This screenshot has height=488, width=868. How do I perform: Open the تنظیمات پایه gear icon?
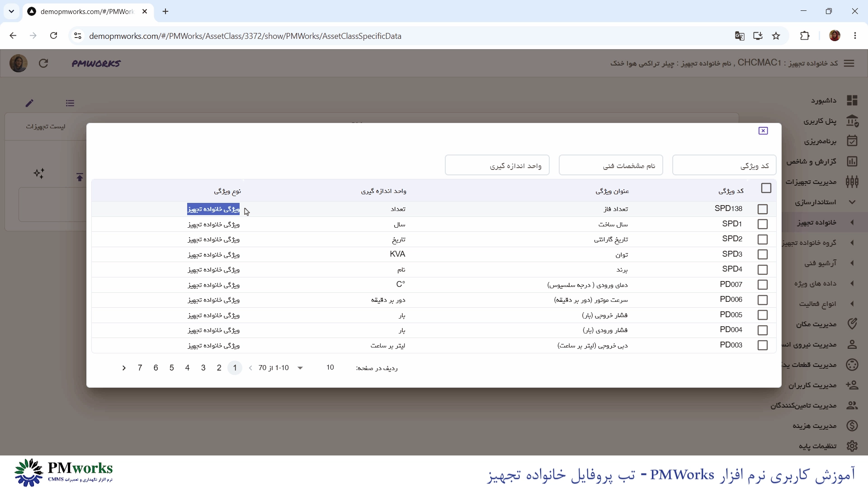[852, 446]
